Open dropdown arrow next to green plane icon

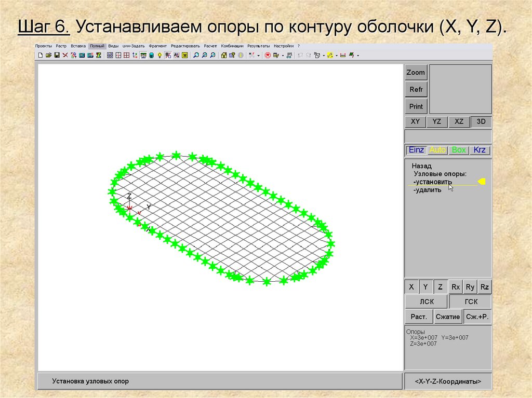coord(358,55)
